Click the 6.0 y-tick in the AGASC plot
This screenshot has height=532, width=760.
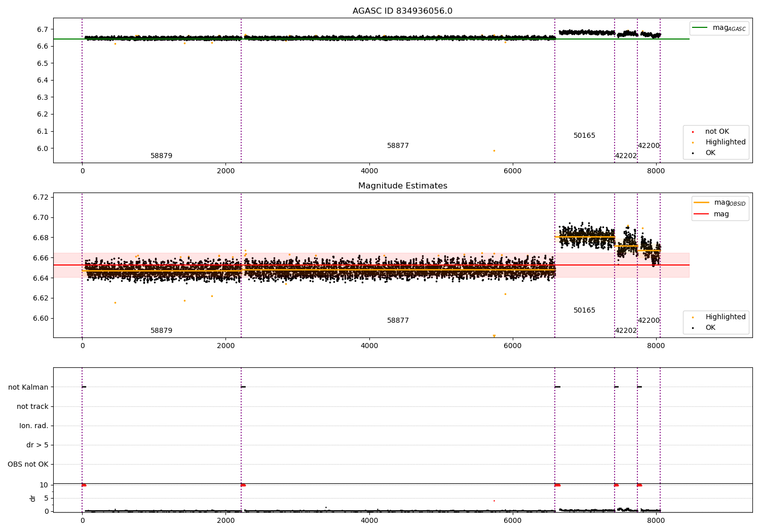(43, 148)
